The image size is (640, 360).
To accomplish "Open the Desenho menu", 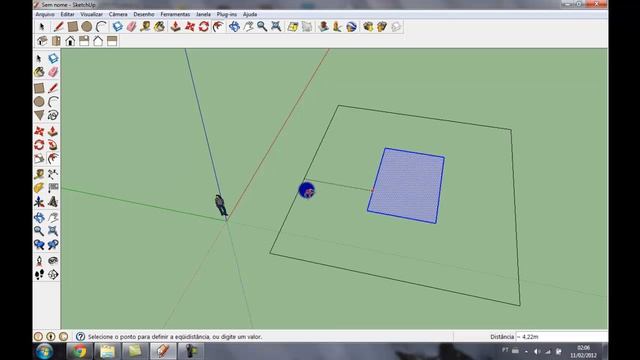I will tap(144, 14).
